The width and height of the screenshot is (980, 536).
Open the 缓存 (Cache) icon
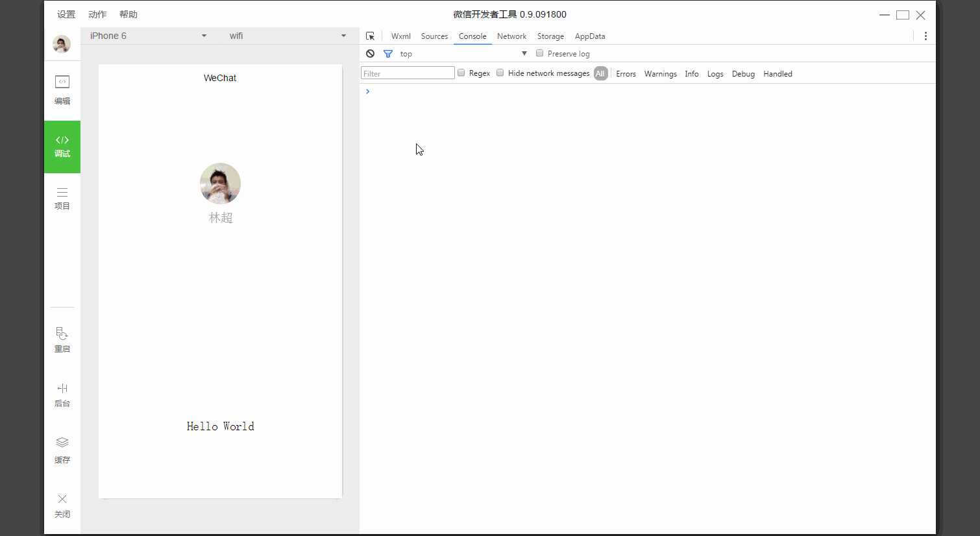pyautogui.click(x=62, y=450)
